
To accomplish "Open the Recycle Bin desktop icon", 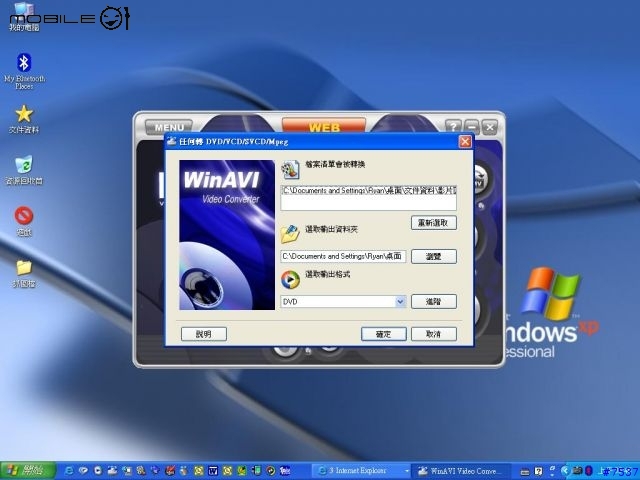I will pyautogui.click(x=24, y=170).
